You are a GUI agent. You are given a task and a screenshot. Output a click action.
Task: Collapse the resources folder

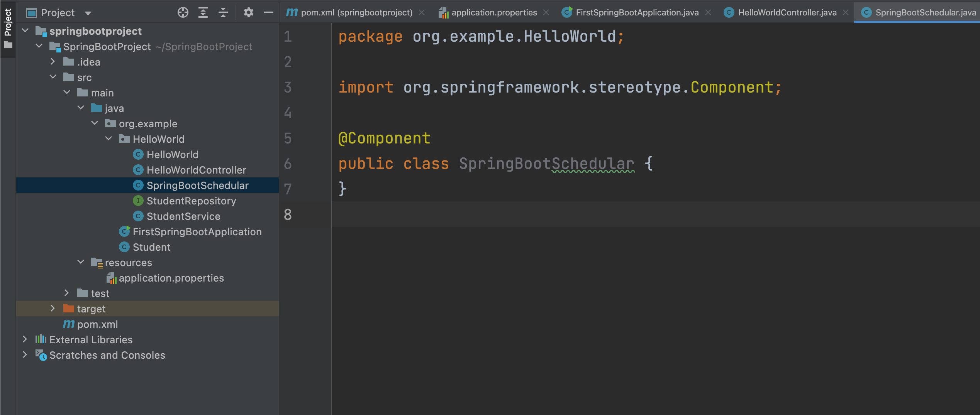81,262
